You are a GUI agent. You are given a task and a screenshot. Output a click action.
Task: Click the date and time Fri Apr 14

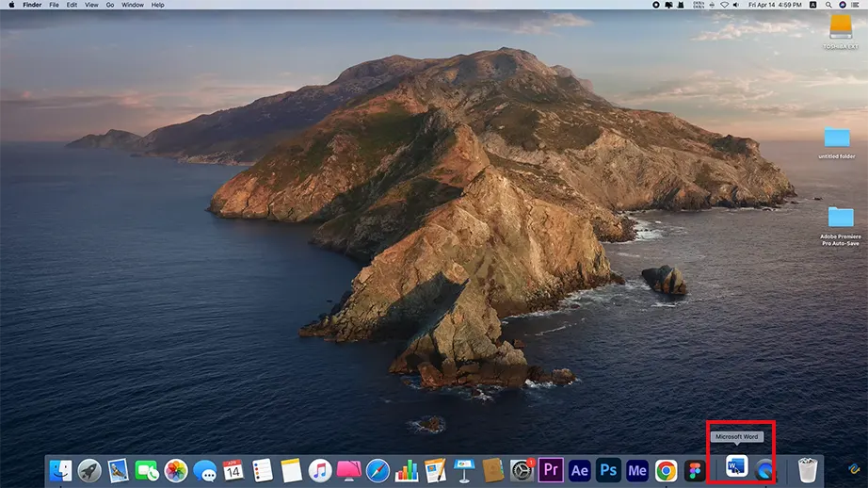pyautogui.click(x=775, y=5)
